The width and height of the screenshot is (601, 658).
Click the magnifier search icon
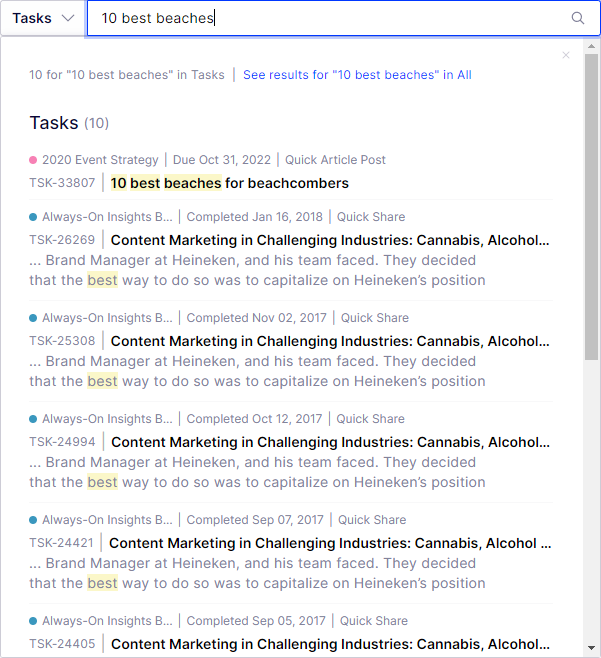(577, 18)
